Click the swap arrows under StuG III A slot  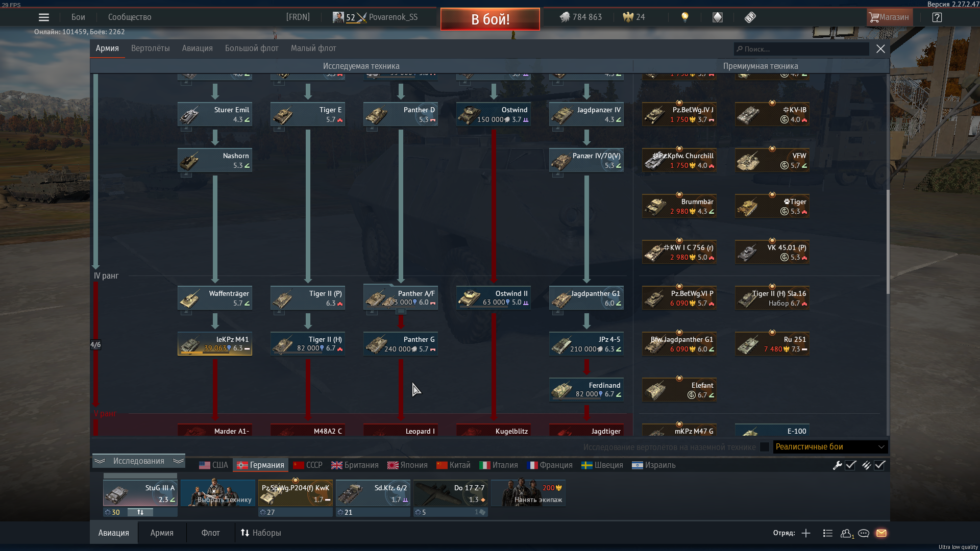coord(140,512)
